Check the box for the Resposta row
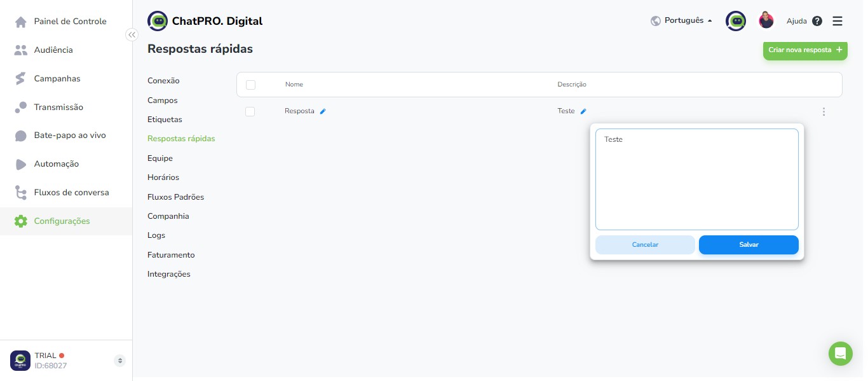Screen dimensions: 868x381 (250, 111)
